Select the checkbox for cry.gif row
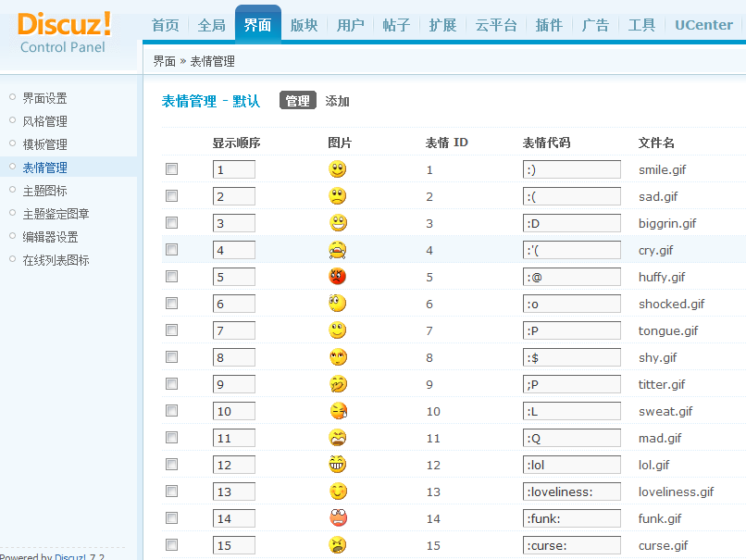Screen dimensions: 746x560 (172, 249)
